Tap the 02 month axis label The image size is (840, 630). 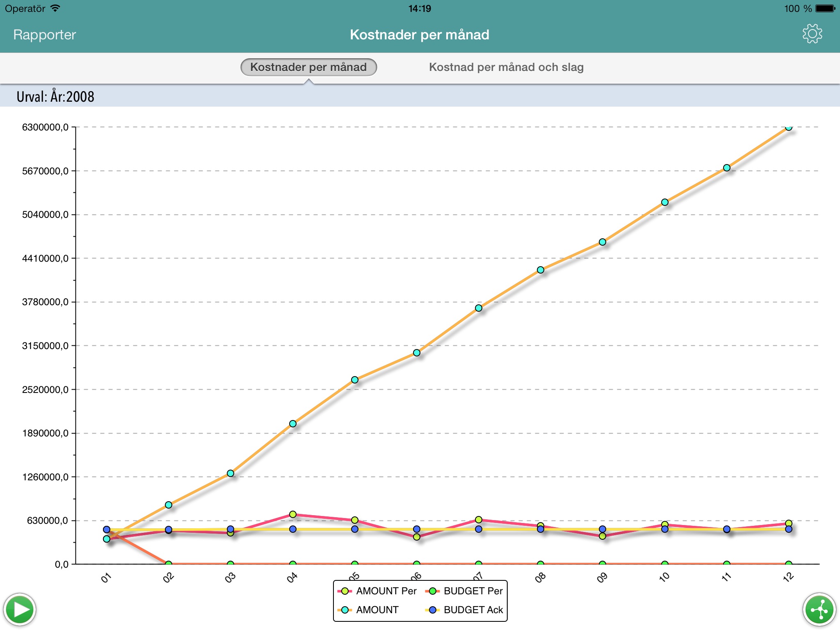[168, 577]
